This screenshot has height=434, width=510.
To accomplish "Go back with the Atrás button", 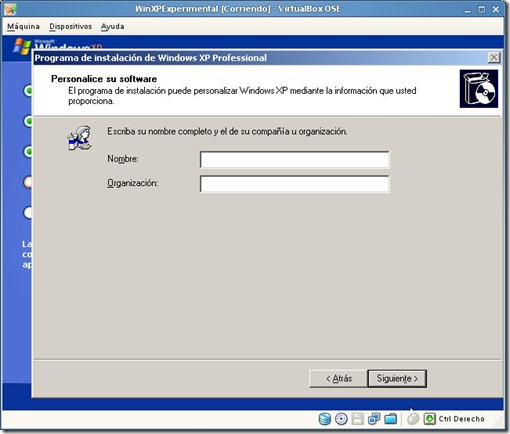I will point(338,379).
